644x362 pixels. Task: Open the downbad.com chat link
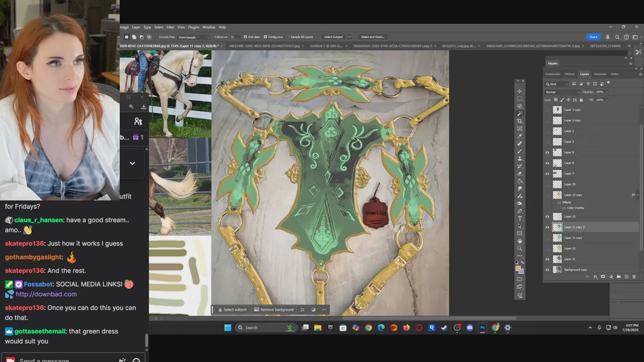point(46,294)
